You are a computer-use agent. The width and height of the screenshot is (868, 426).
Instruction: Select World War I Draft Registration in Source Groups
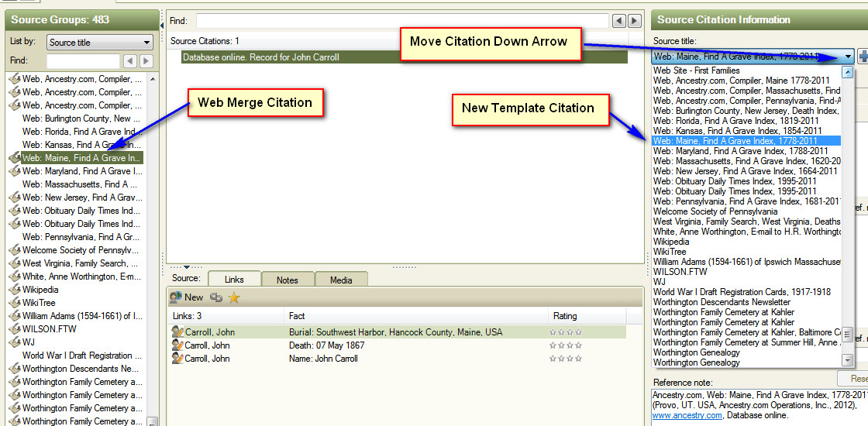81,356
